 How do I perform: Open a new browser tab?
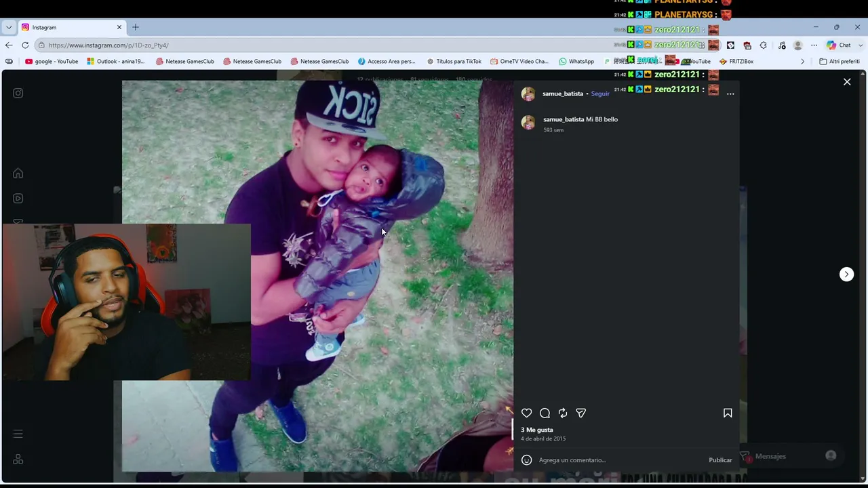(136, 27)
